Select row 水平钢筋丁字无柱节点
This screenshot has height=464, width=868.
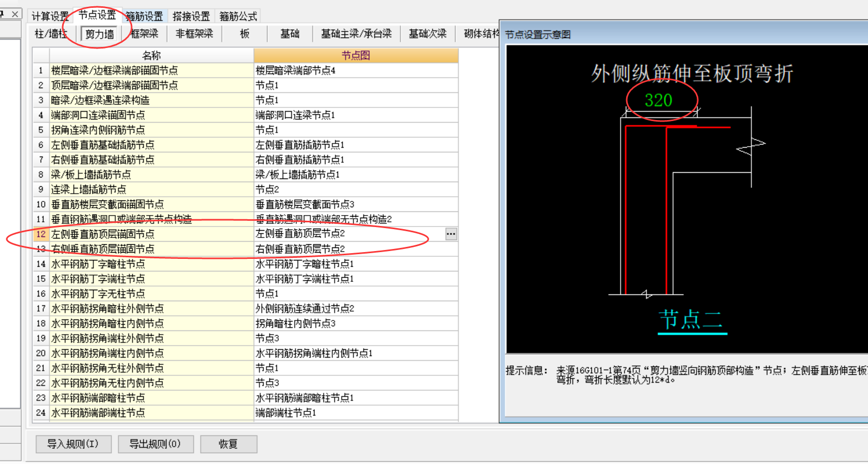(151, 294)
